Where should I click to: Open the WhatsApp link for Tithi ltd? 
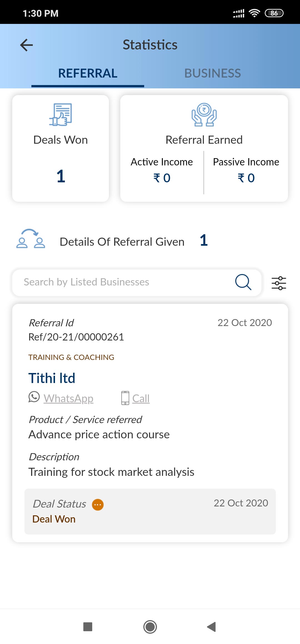pos(68,398)
